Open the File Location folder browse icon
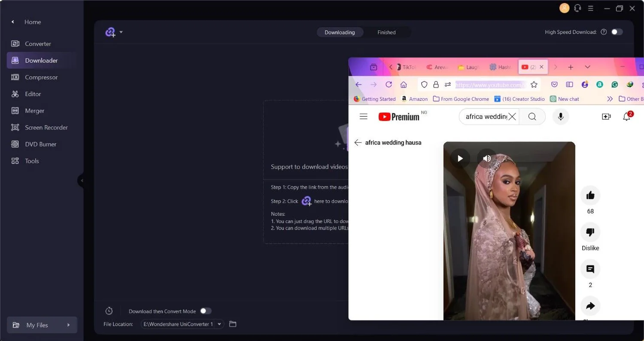The width and height of the screenshot is (644, 341). click(233, 324)
